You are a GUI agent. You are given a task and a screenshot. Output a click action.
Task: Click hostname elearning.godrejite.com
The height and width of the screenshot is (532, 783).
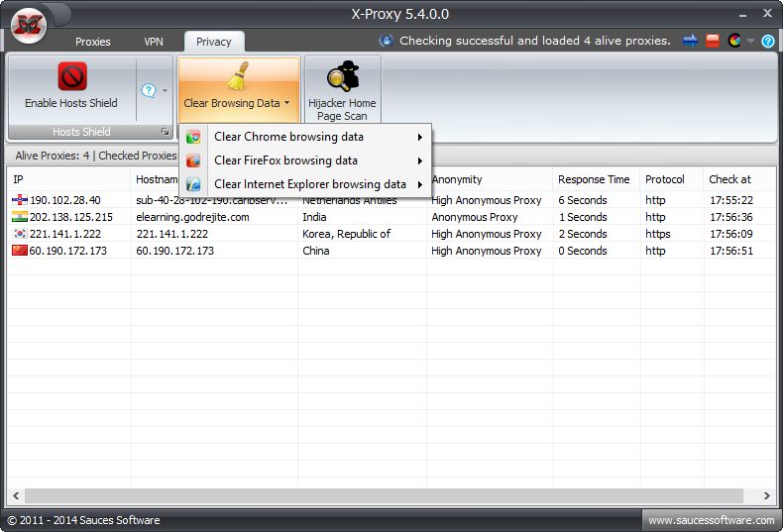[192, 217]
